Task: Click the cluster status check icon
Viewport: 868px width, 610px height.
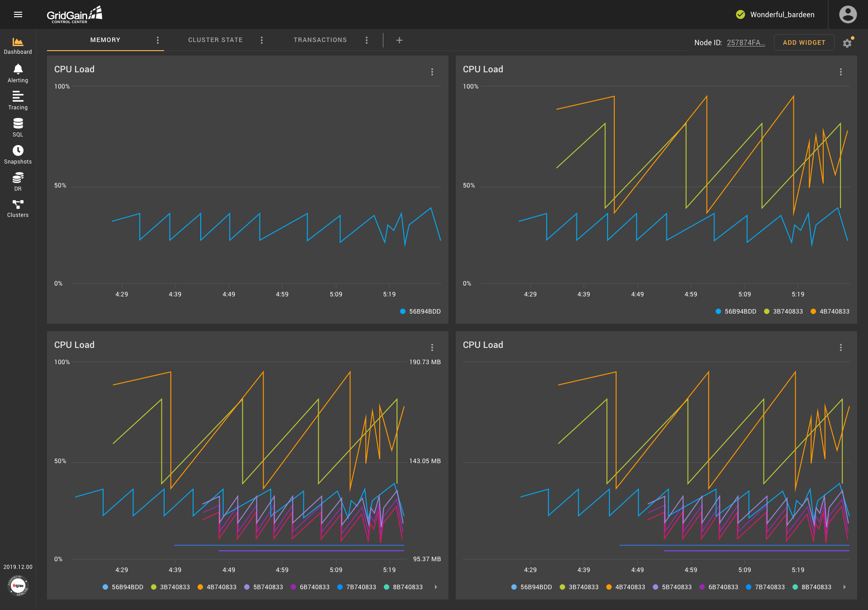Action: tap(741, 14)
